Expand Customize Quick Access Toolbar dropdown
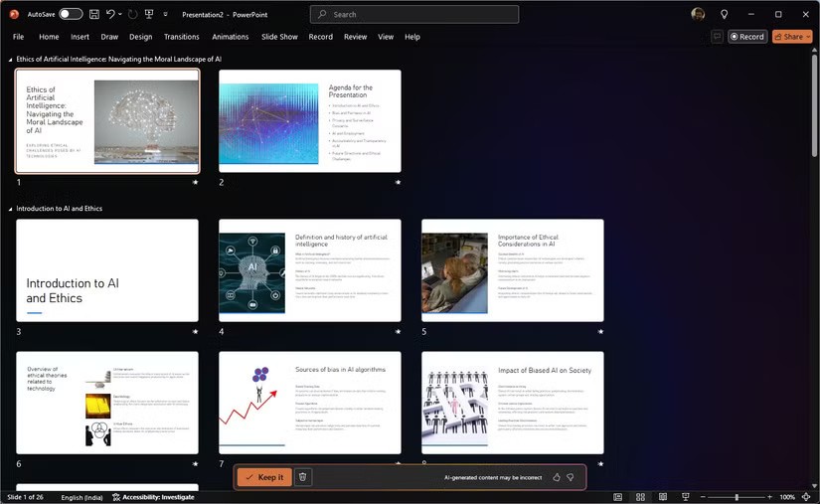This screenshot has height=504, width=820. click(166, 15)
